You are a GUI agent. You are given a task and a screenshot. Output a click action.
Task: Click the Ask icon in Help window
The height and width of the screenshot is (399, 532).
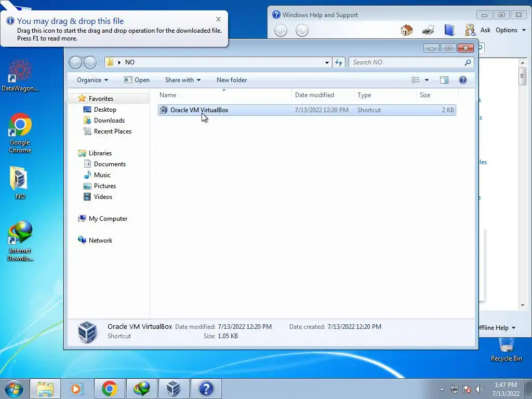point(470,30)
